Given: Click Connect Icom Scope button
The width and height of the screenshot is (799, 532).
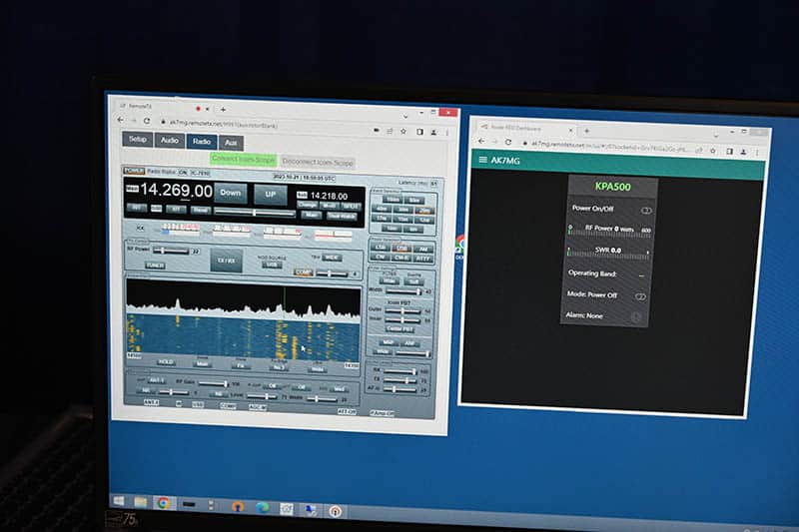Looking at the screenshot, I should (243, 160).
